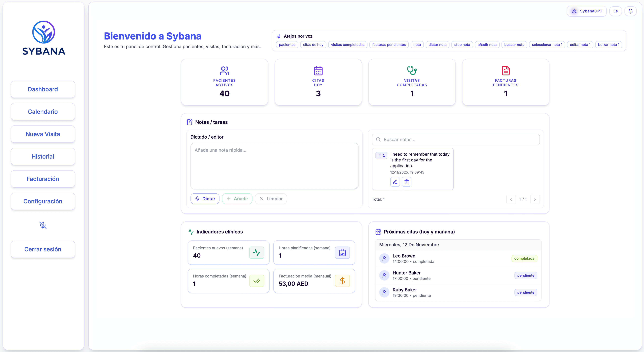Click the Limpiar button
Screen dimensions: 644x352
(271, 199)
